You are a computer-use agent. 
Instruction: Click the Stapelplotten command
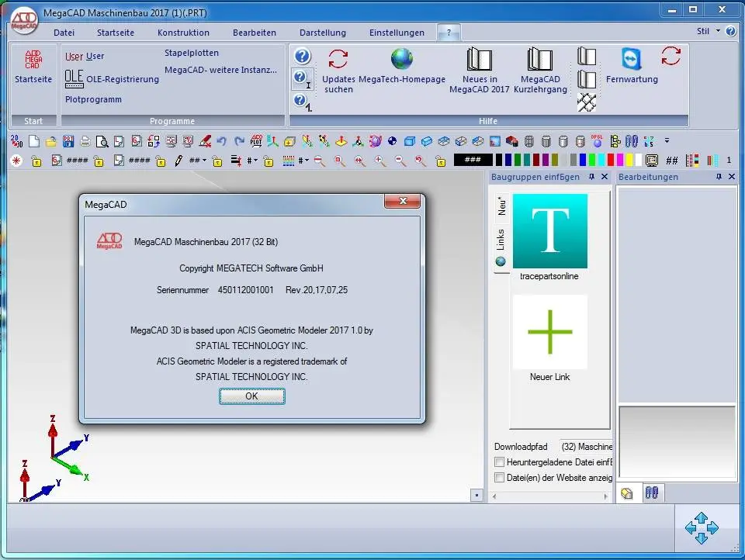click(x=192, y=53)
